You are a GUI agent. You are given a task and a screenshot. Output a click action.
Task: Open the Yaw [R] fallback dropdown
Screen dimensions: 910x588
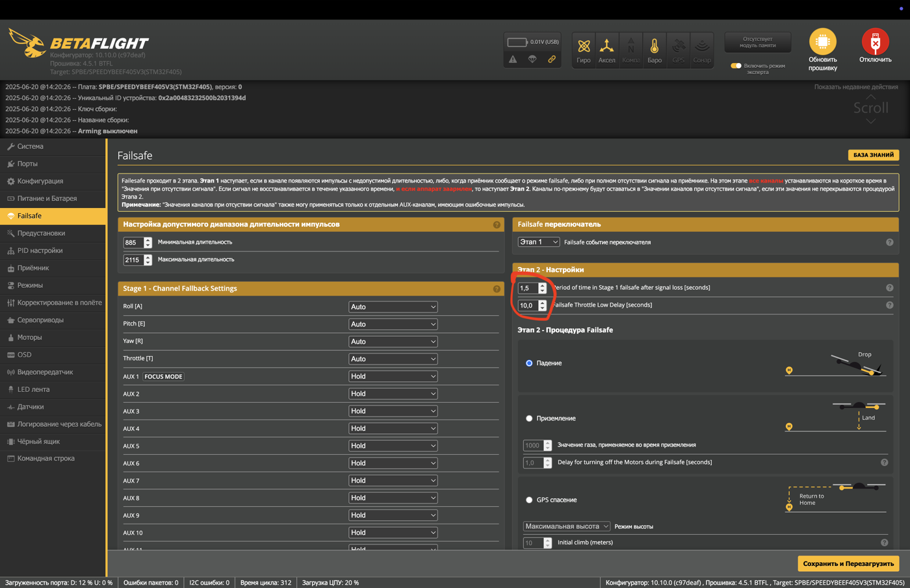pyautogui.click(x=393, y=342)
